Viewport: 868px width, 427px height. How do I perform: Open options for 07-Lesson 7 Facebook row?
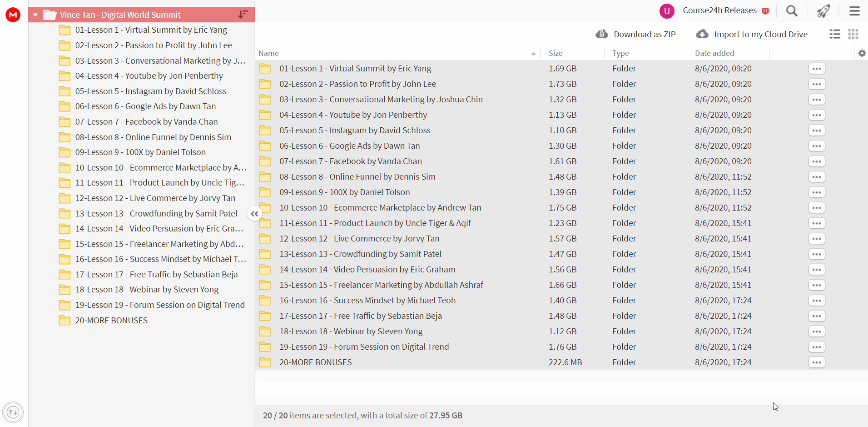click(x=817, y=161)
